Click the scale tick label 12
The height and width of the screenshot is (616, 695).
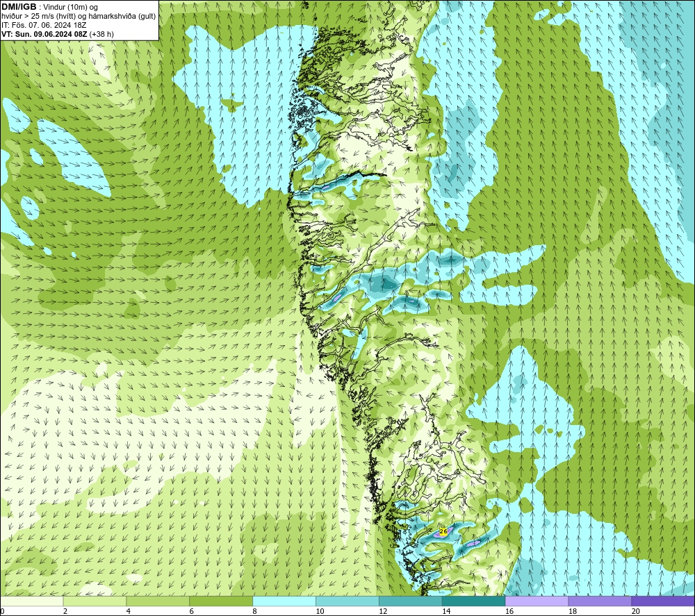(x=383, y=611)
